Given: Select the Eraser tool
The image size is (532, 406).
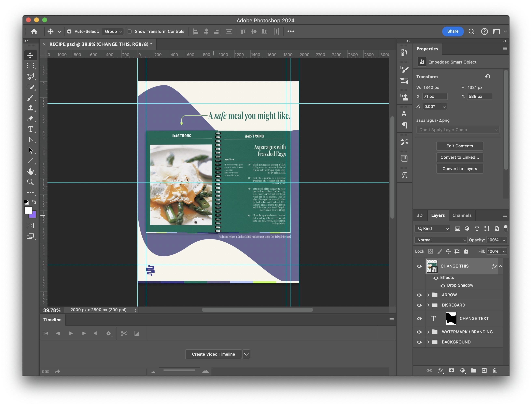Looking at the screenshot, I should [x=30, y=119].
